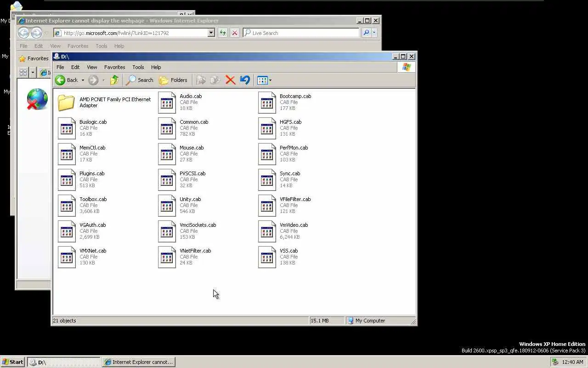Select VNetFilter.cab file name

click(x=195, y=251)
